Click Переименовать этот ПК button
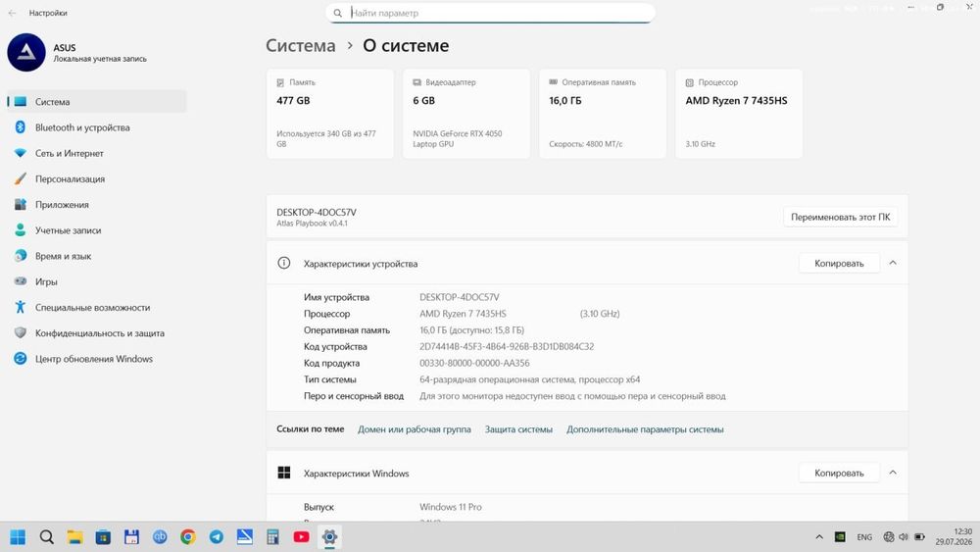Image resolution: width=980 pixels, height=552 pixels. coord(841,217)
